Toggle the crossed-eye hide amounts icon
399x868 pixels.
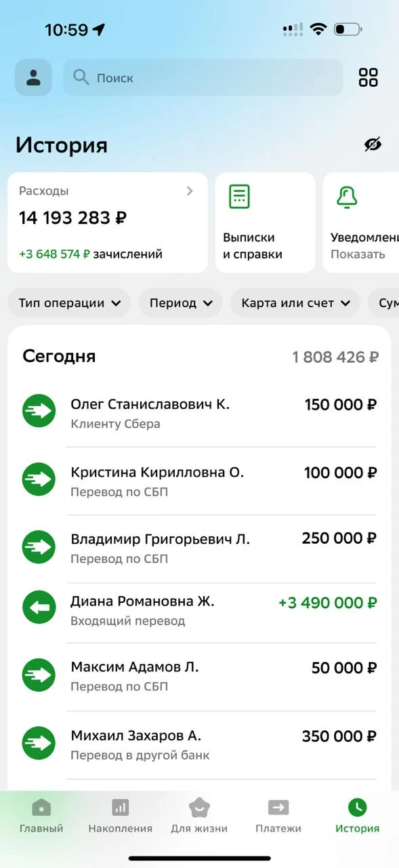coord(373,144)
